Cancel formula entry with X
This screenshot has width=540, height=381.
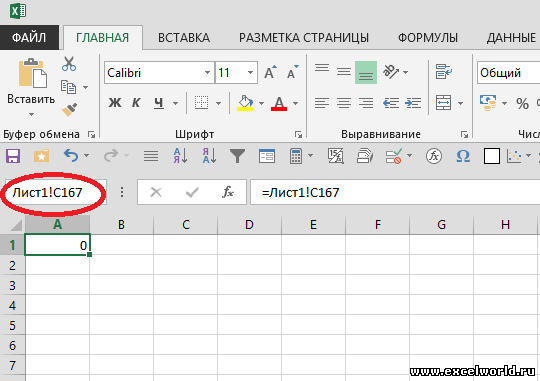point(156,192)
